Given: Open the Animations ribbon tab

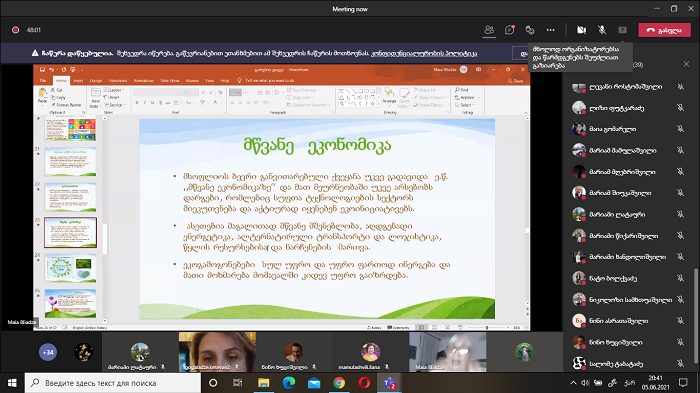Looking at the screenshot, I should click(144, 81).
